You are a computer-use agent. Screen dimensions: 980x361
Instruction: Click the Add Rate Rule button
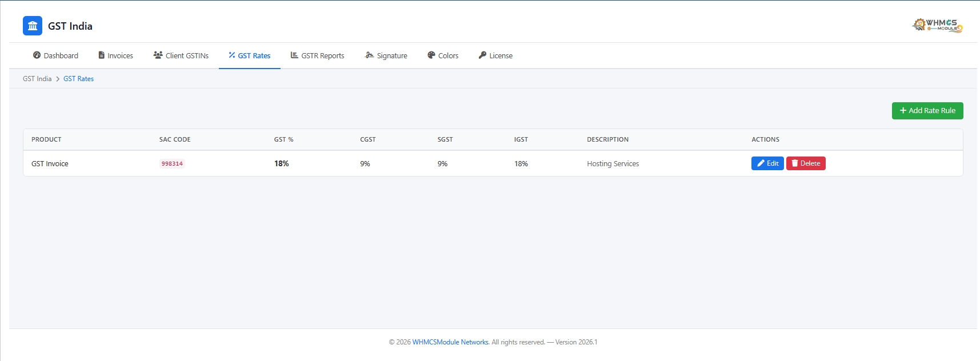click(x=927, y=111)
